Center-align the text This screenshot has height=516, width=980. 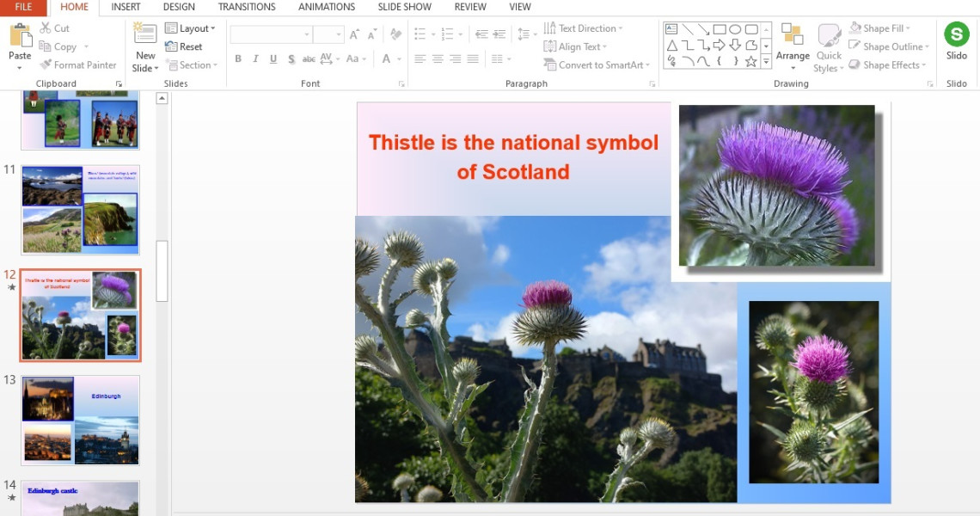tap(438, 58)
